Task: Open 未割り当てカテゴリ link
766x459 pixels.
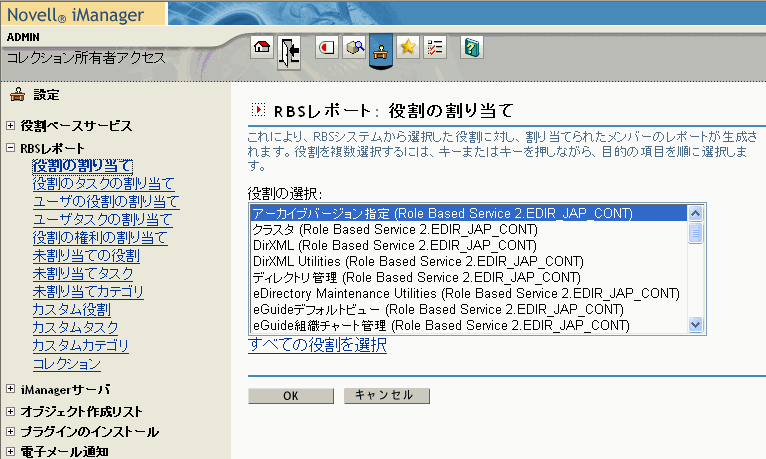Action: click(88, 292)
